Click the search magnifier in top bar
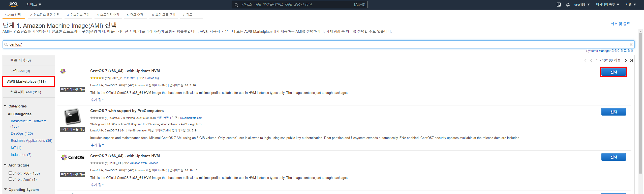The height and width of the screenshot is (194, 644). click(236, 5)
